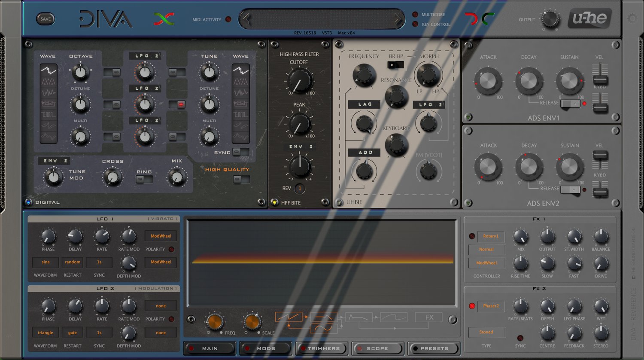This screenshot has width=644, height=360.
Task: Toggle LFO 2 POLARITY button
Action: click(x=172, y=319)
